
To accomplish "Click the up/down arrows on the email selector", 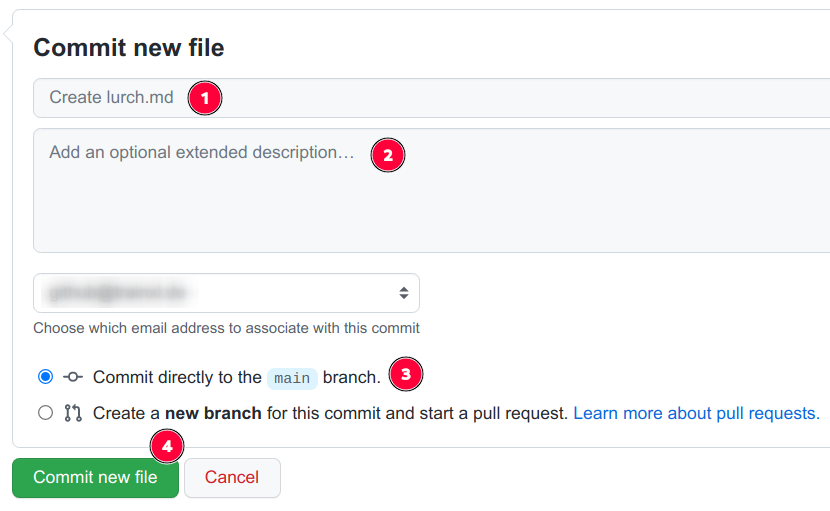I will pos(404,293).
